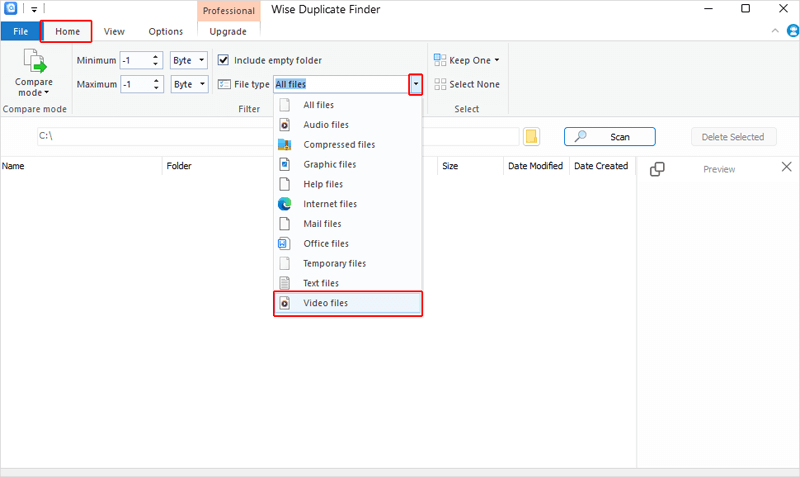Decrease the Maximum size value

pos(156,88)
